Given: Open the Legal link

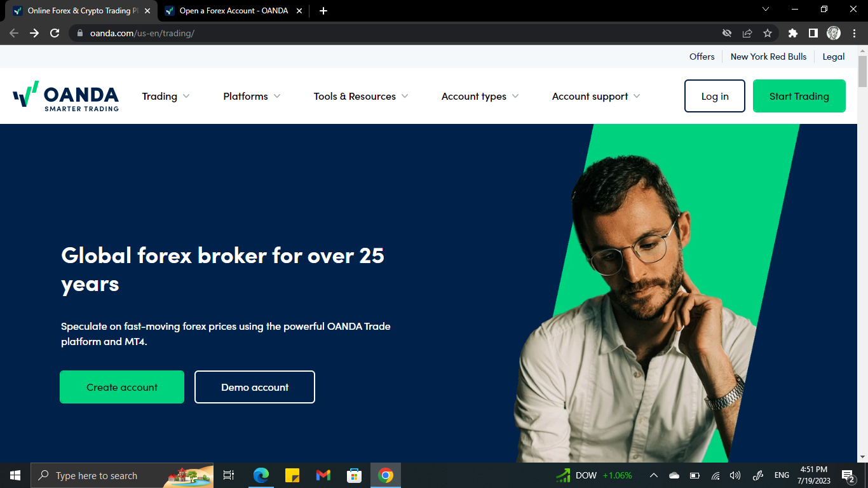Looking at the screenshot, I should pyautogui.click(x=834, y=57).
